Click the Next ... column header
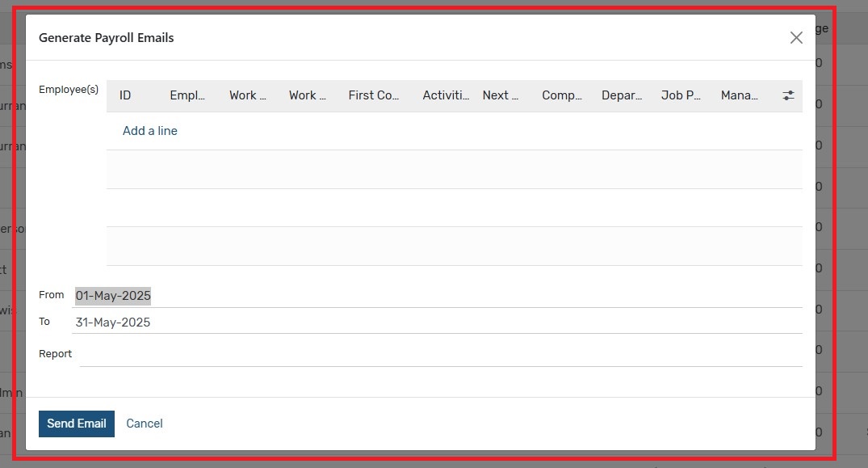The height and width of the screenshot is (468, 868). [501, 95]
